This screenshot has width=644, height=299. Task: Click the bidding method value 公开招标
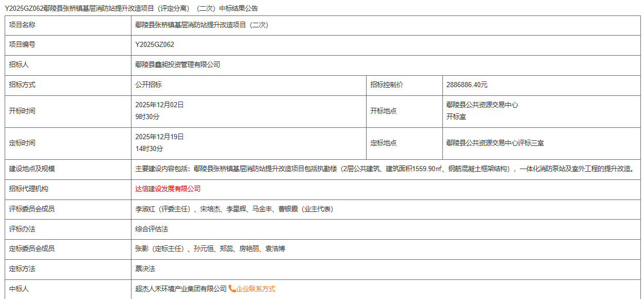coord(148,85)
